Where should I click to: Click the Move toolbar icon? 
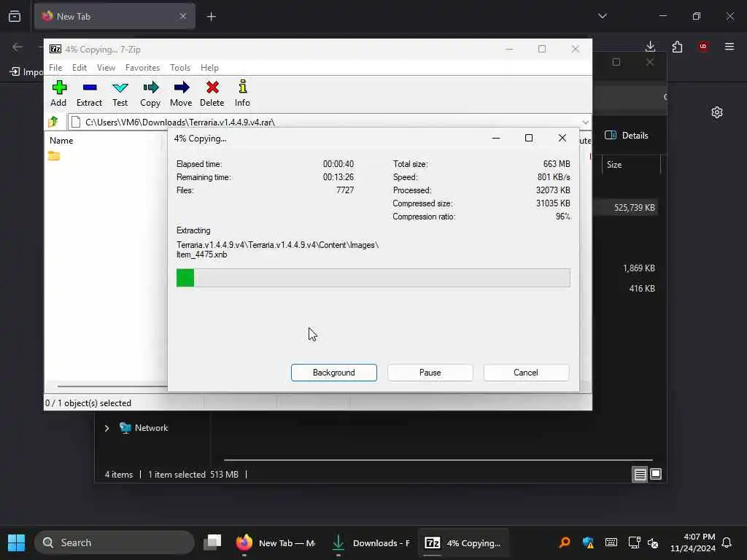181,93
